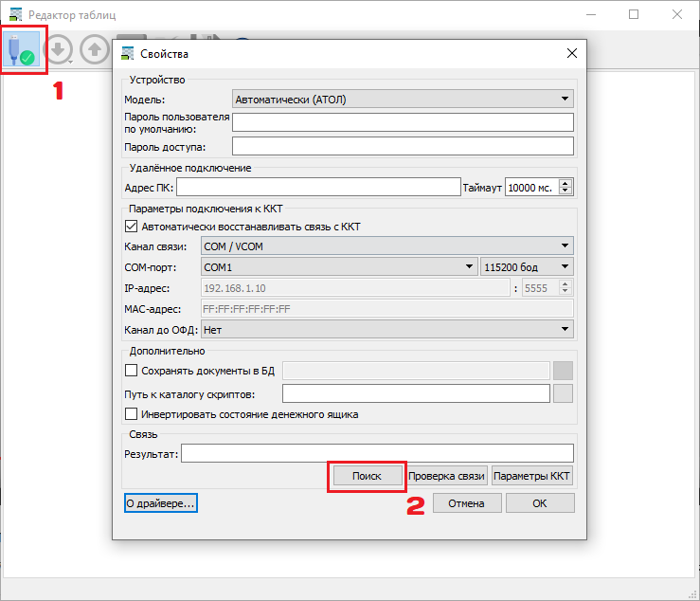Expand the Канал до ОФД dropdown
This screenshot has width=700, height=601.
386,330
